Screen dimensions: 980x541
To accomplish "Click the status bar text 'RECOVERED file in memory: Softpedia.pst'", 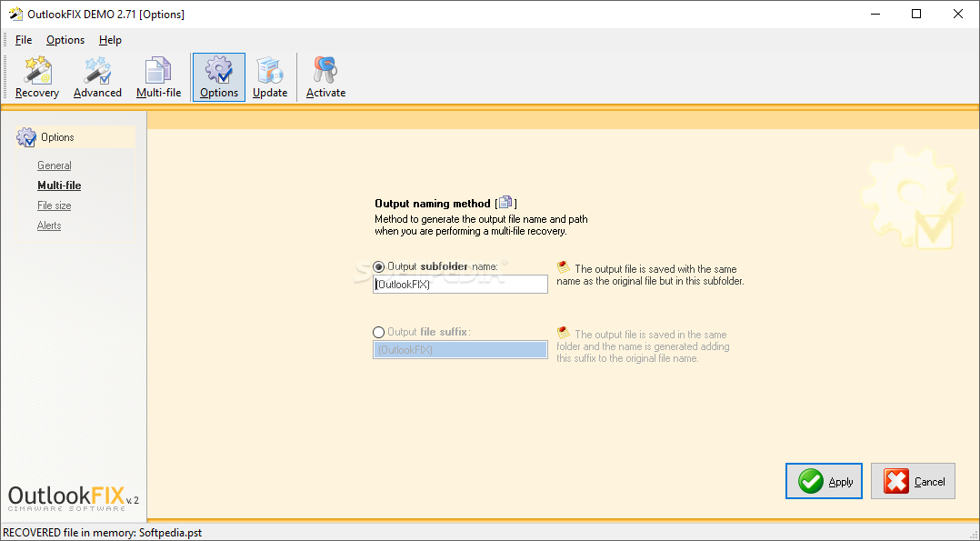I will (x=103, y=533).
